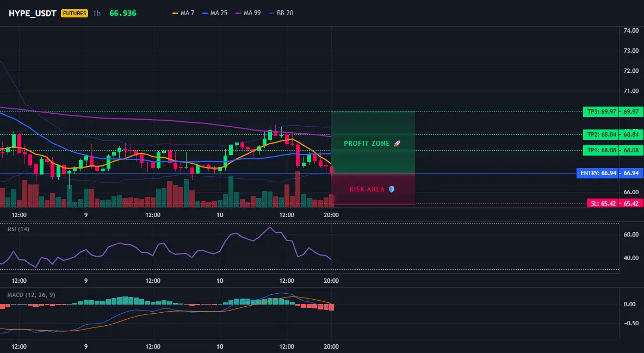
Task: Toggle the MA 99 legend entry
Action: point(248,13)
